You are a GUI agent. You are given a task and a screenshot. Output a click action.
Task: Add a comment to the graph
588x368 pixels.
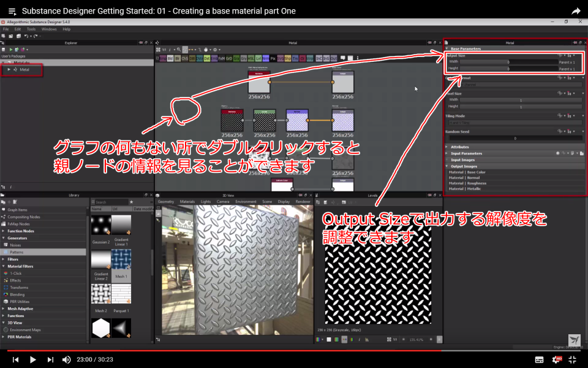[343, 58]
